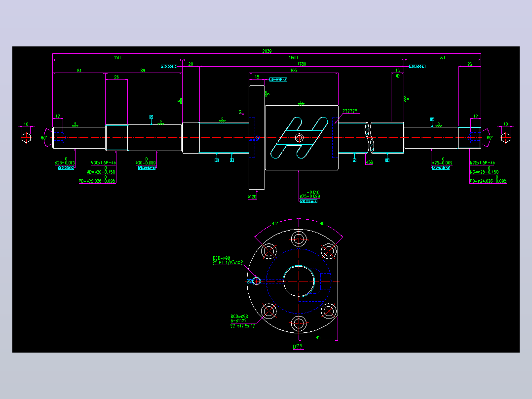Click the 15 dimension near right shoulder
Image resolution: width=532 pixels, height=399 pixels.
click(397, 71)
